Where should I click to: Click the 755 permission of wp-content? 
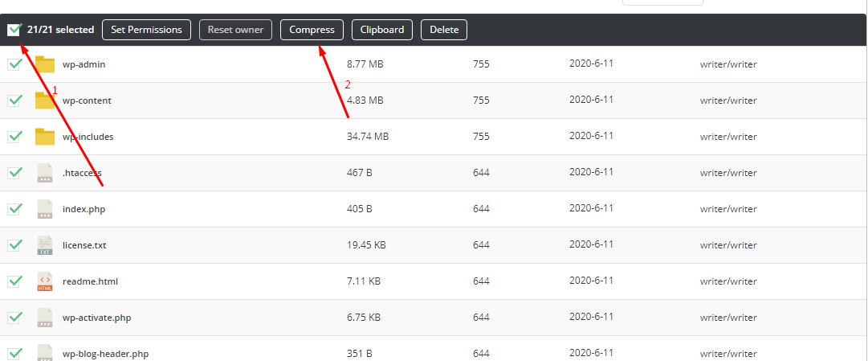click(481, 101)
